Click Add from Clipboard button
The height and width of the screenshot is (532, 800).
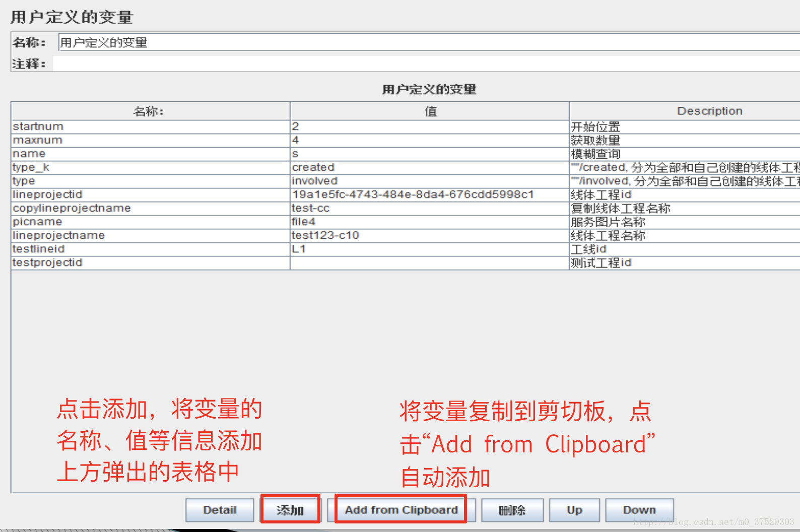point(401,510)
